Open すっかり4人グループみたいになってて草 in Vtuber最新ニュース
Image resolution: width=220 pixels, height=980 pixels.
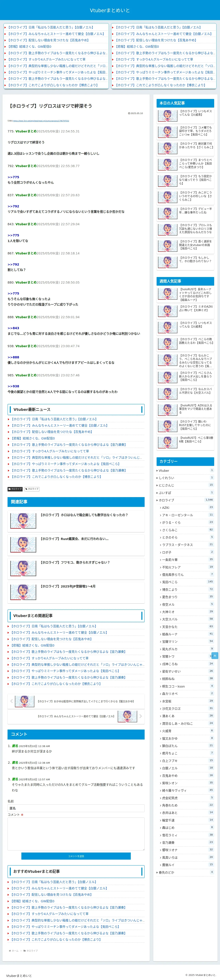pos(50,451)
